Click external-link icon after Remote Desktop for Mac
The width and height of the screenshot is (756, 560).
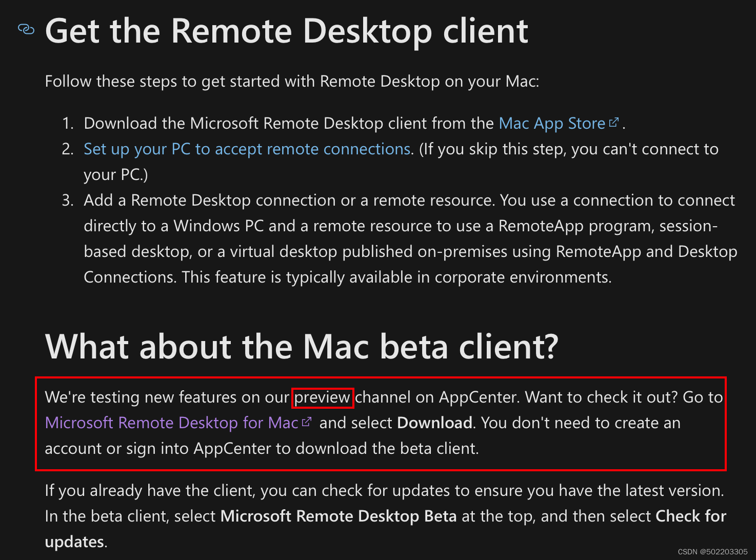click(x=307, y=422)
